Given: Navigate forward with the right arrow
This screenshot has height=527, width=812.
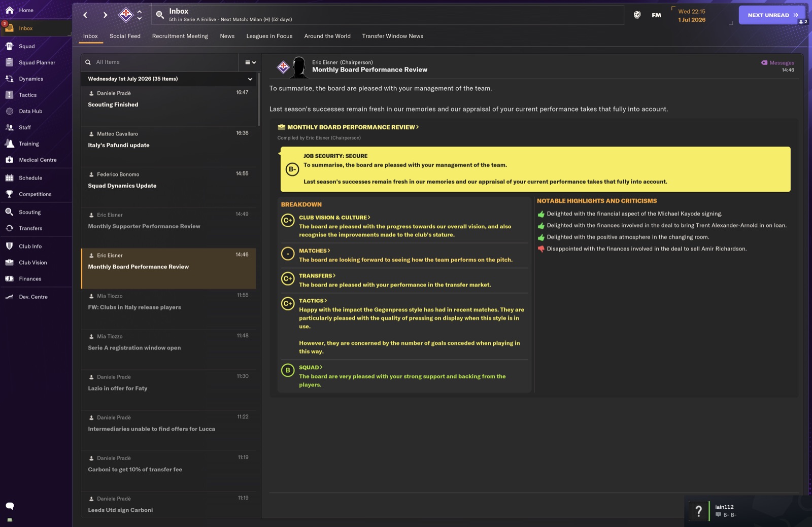Looking at the screenshot, I should [105, 15].
